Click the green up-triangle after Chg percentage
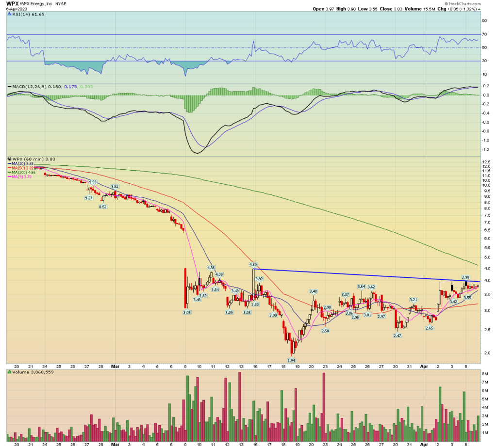 click(480, 9)
